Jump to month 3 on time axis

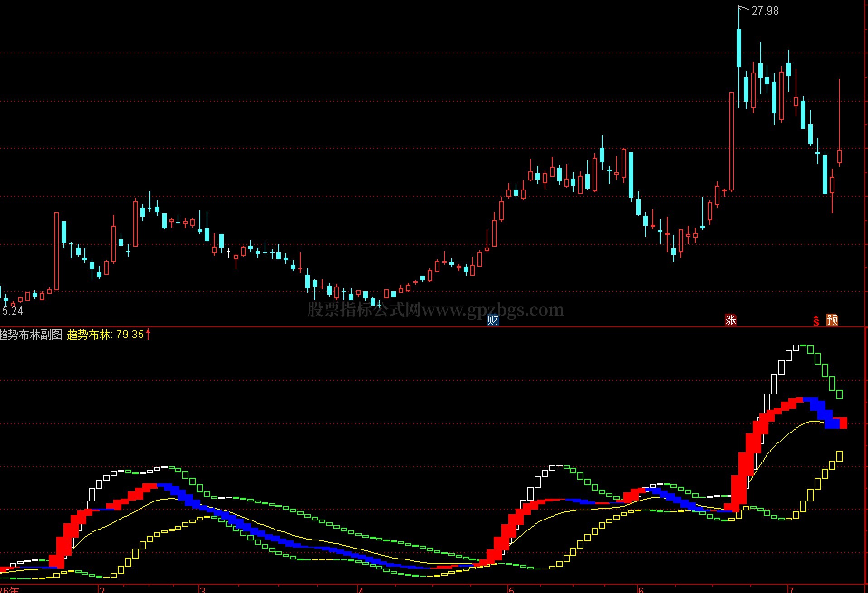(203, 590)
